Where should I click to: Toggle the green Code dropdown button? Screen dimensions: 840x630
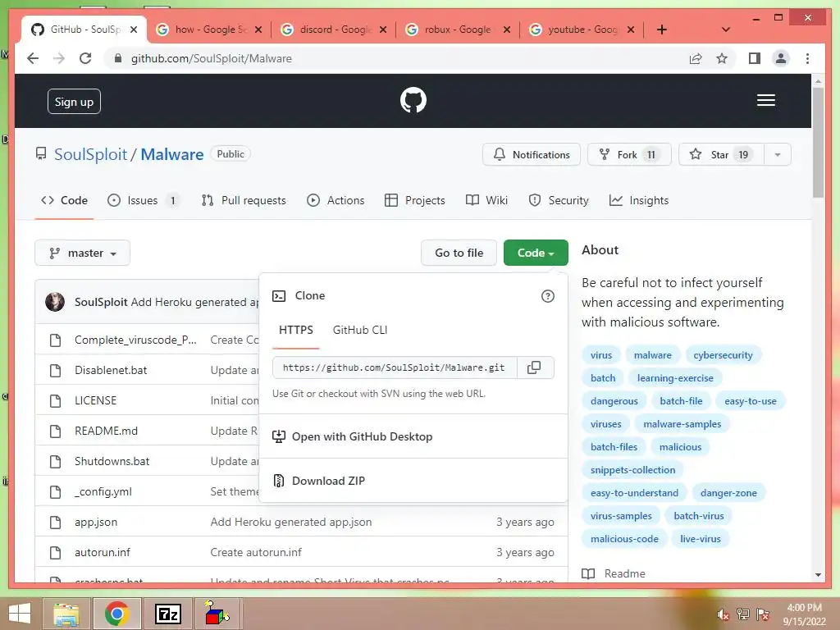pyautogui.click(x=536, y=253)
